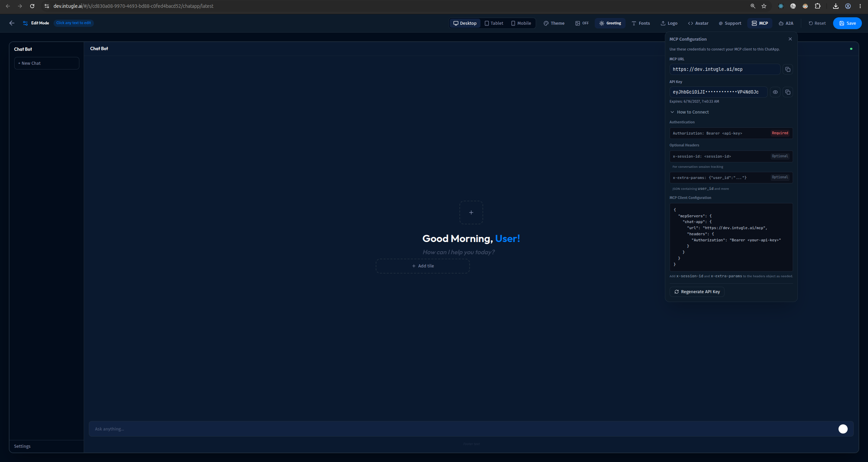Toggle the Greeting option in toolbar
This screenshot has height=462, width=868.
610,23
